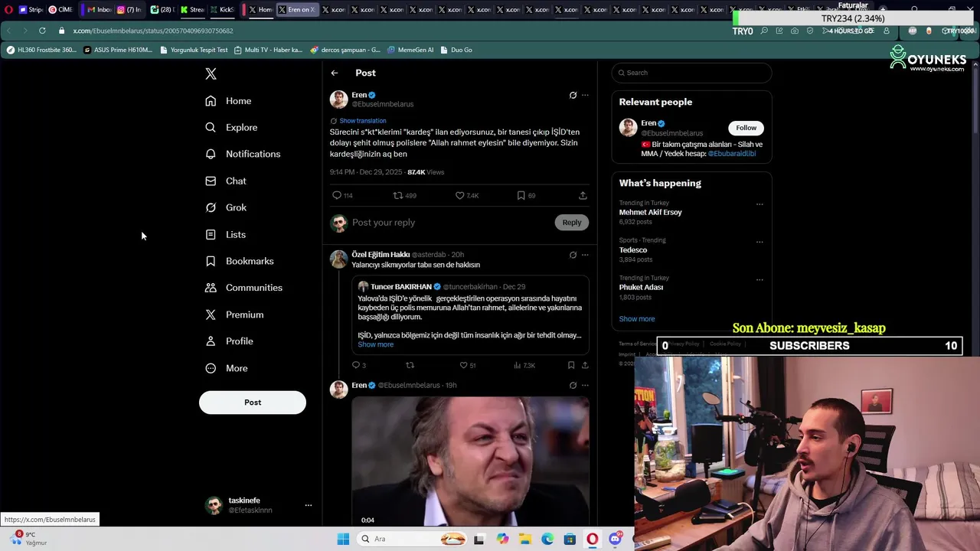Open the @Ebubaraidlibi mention link
Screen dimensions: 980x551
pos(732,154)
